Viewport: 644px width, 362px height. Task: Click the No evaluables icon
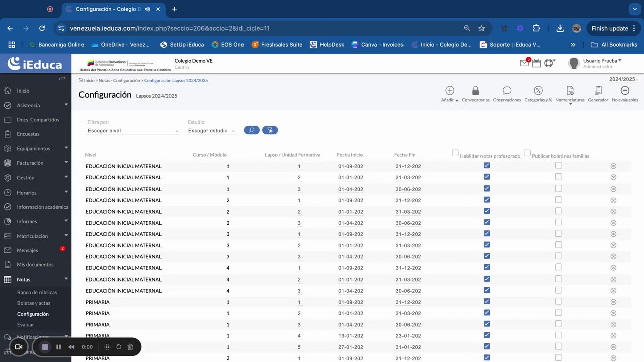click(x=625, y=91)
